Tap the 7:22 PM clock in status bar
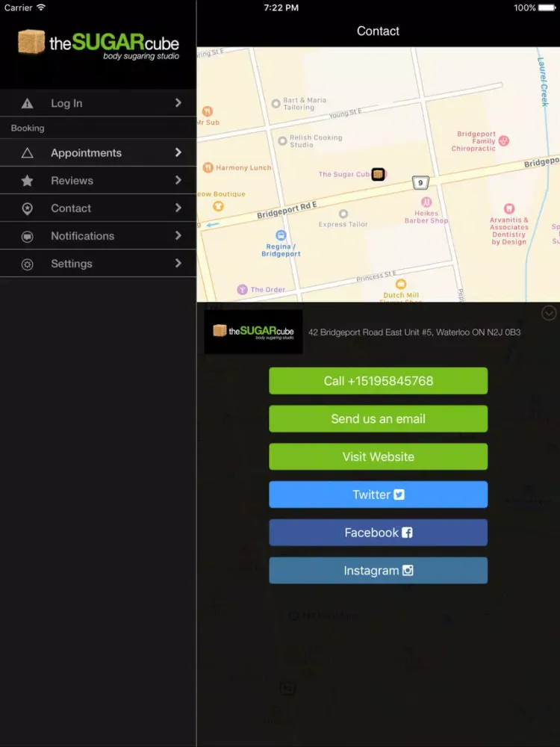 click(281, 7)
